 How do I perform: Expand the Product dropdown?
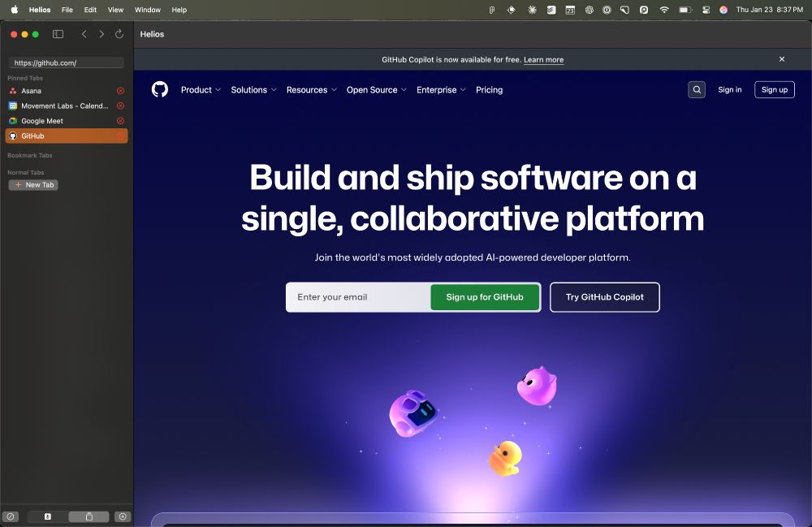pos(201,89)
